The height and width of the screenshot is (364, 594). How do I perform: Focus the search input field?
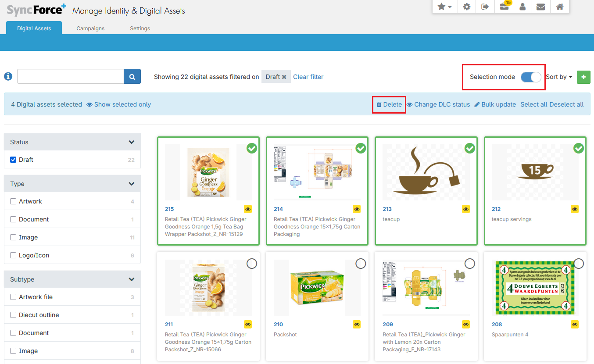click(x=71, y=76)
